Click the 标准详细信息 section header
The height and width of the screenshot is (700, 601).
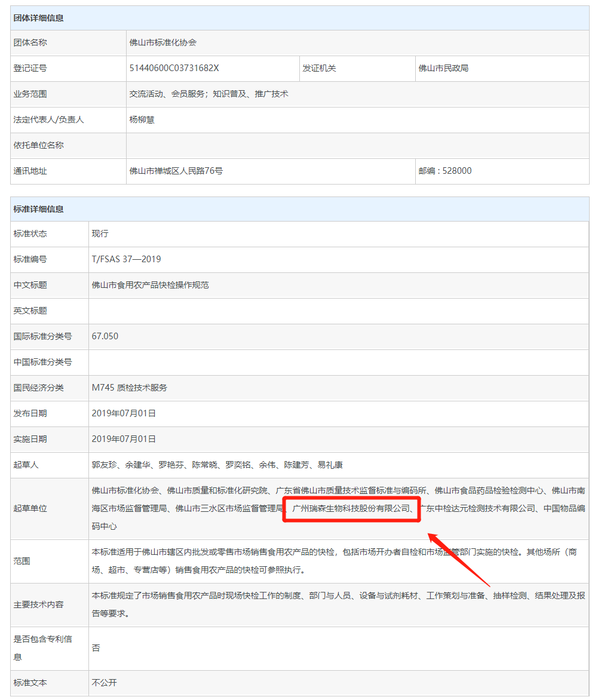tap(39, 209)
